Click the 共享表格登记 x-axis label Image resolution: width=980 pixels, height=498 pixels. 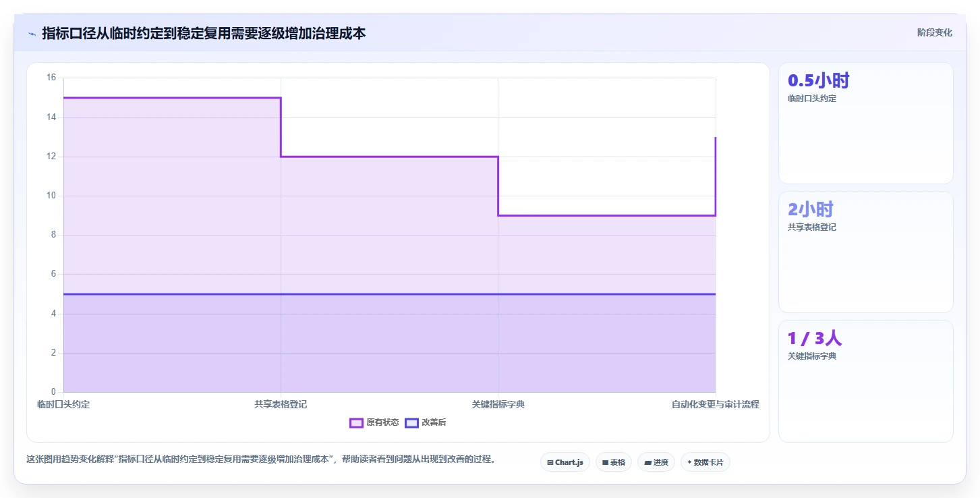pos(281,404)
